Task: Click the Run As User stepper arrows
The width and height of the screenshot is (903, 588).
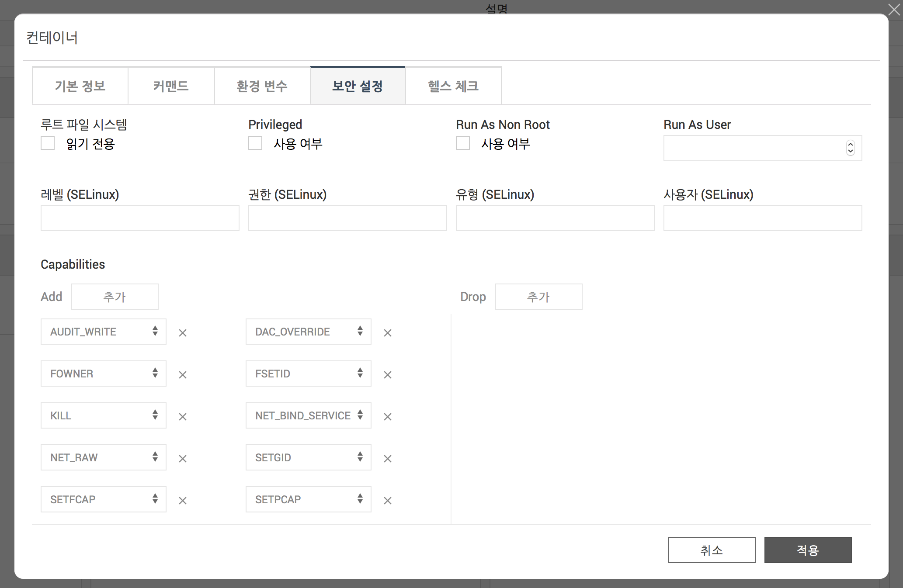Action: coord(850,148)
